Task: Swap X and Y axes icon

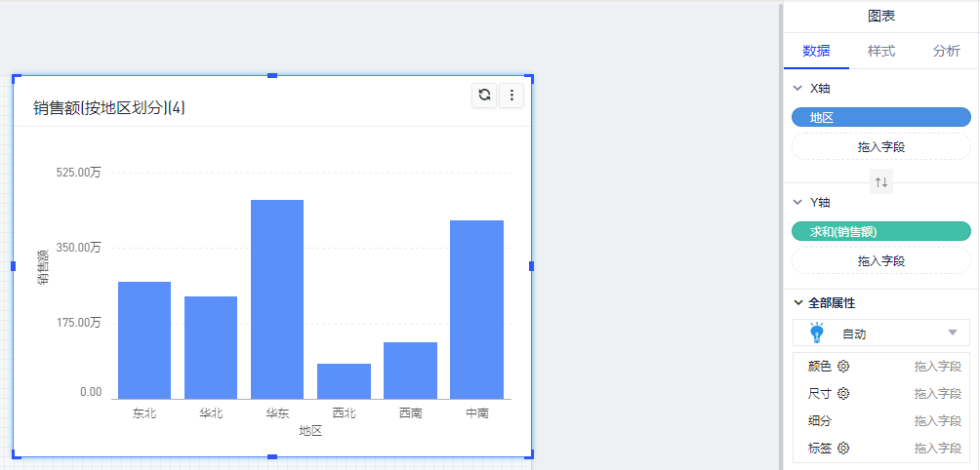Action: (881, 181)
